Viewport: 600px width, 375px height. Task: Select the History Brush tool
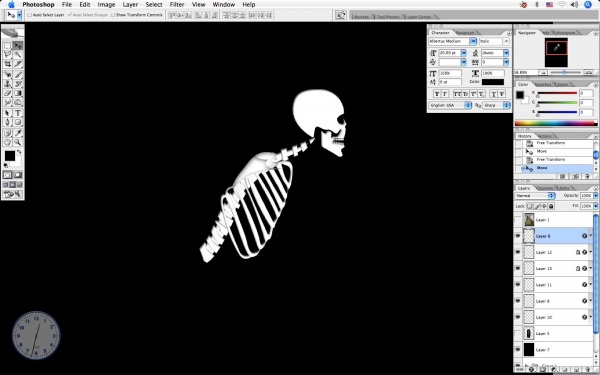pyautogui.click(x=18, y=84)
